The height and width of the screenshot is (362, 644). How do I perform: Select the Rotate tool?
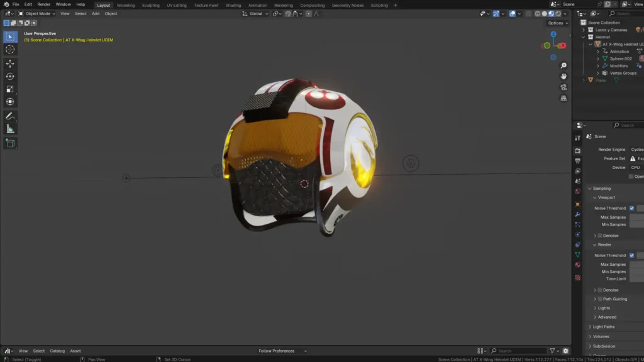coord(10,76)
